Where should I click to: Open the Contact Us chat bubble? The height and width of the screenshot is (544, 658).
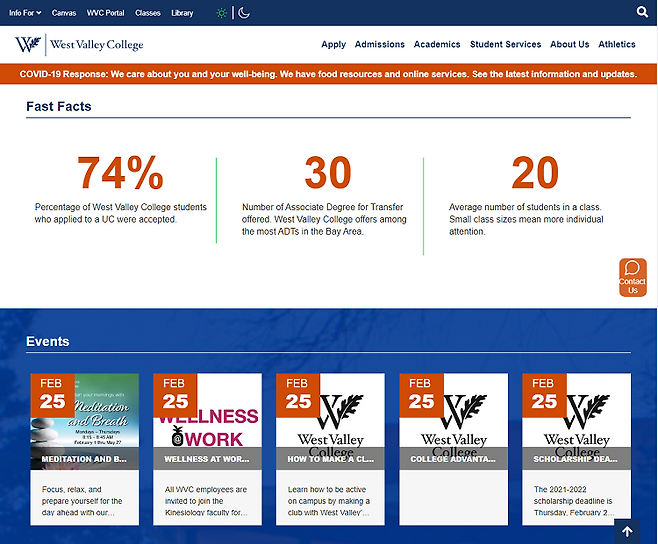click(632, 277)
